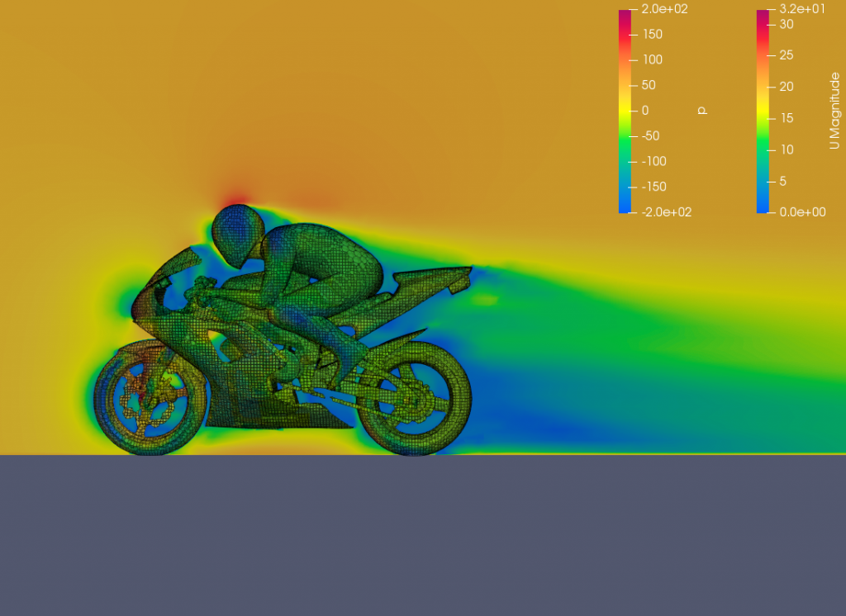Click the '15' tick on the U Magnitude legend

787,118
